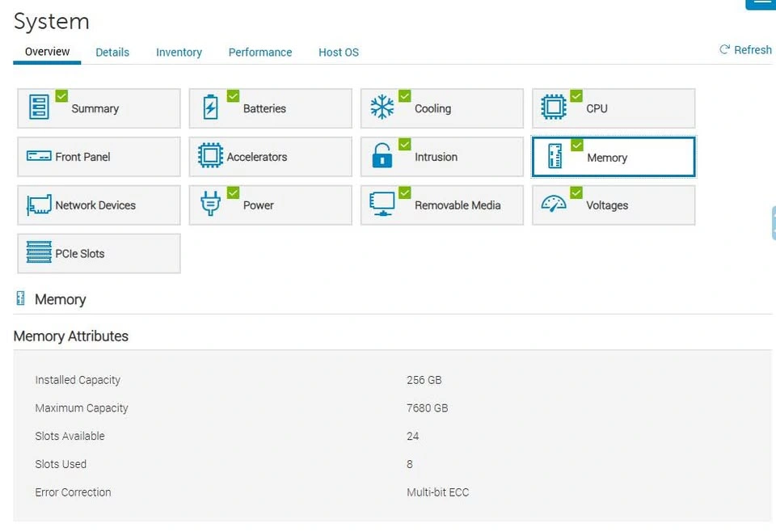Open the Voltages gauge icon
The height and width of the screenshot is (532, 776).
pos(554,205)
